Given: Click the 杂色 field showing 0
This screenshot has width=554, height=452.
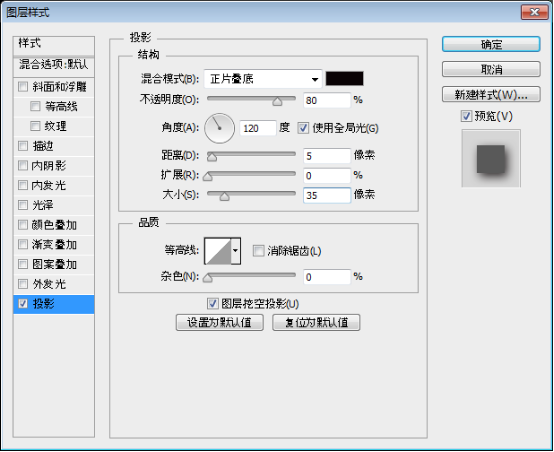Looking at the screenshot, I should [327, 277].
